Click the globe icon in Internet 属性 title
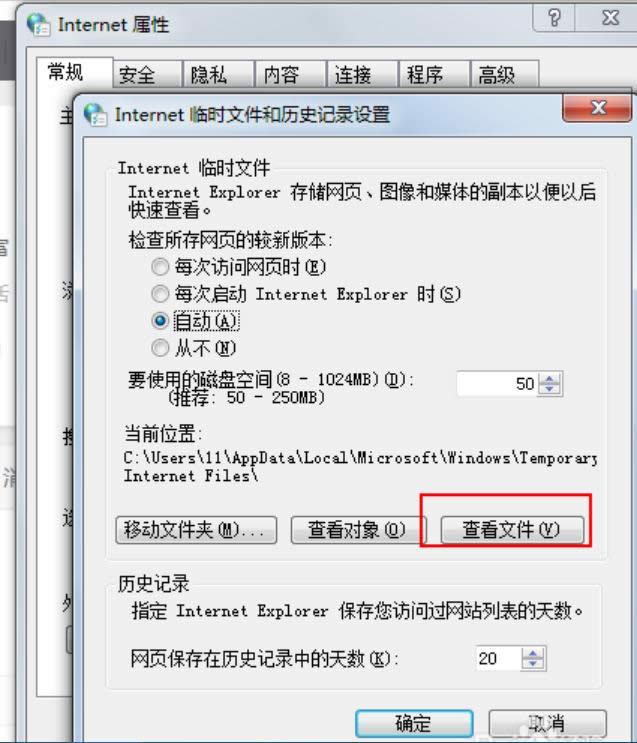The image size is (637, 743). (x=38, y=24)
